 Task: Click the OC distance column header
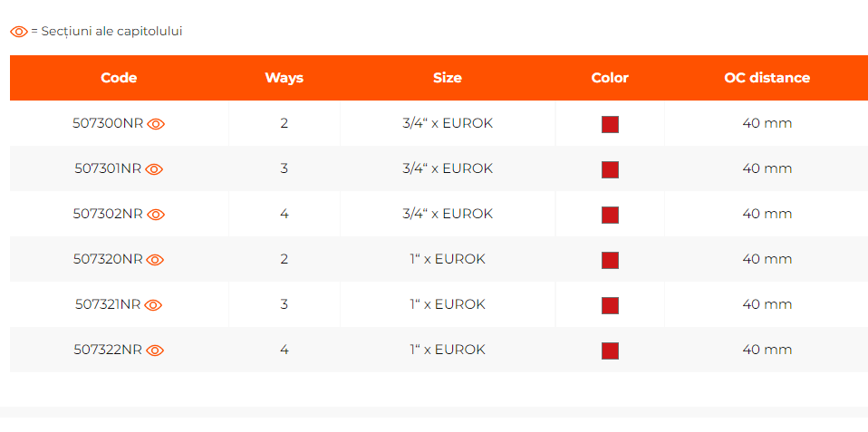tap(767, 78)
